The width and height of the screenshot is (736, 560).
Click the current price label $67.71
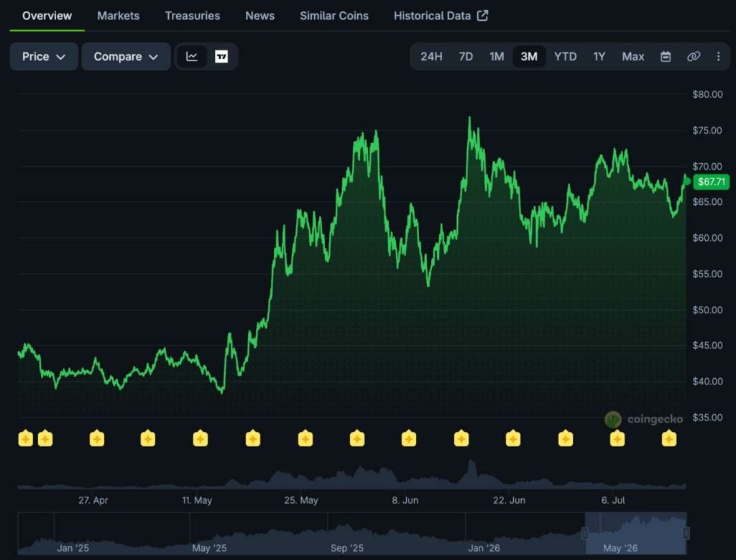[711, 182]
